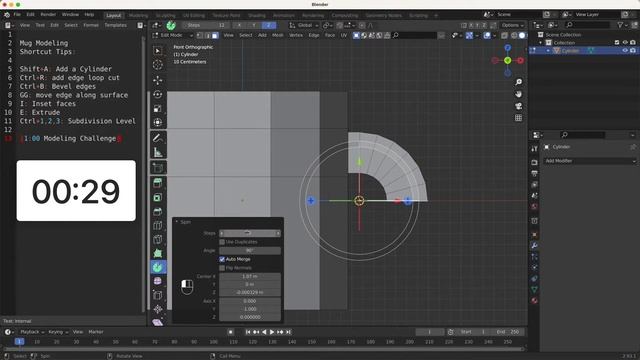The width and height of the screenshot is (640, 360).
Task: Select the Add Cube tool
Action: [x=158, y=168]
